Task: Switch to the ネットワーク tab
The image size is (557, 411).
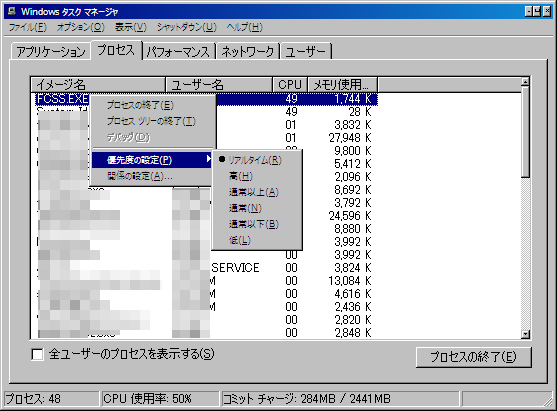Action: coord(248,52)
